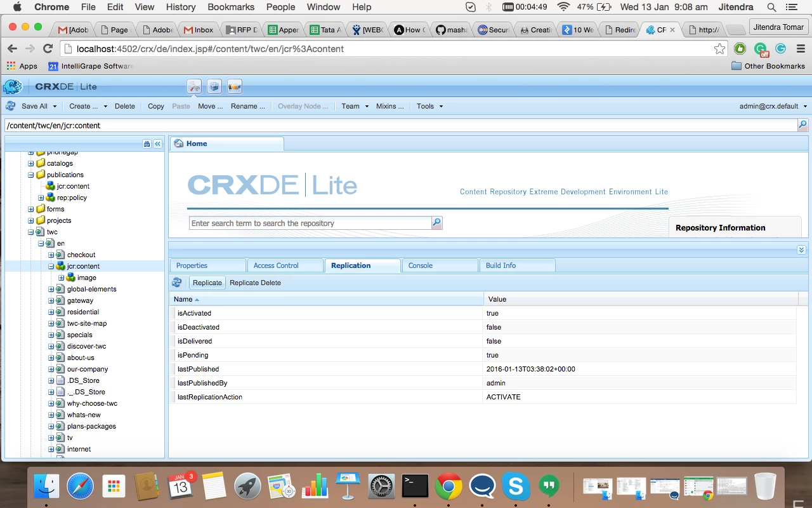
Task: Click the Home tab house icon
Action: 178,144
